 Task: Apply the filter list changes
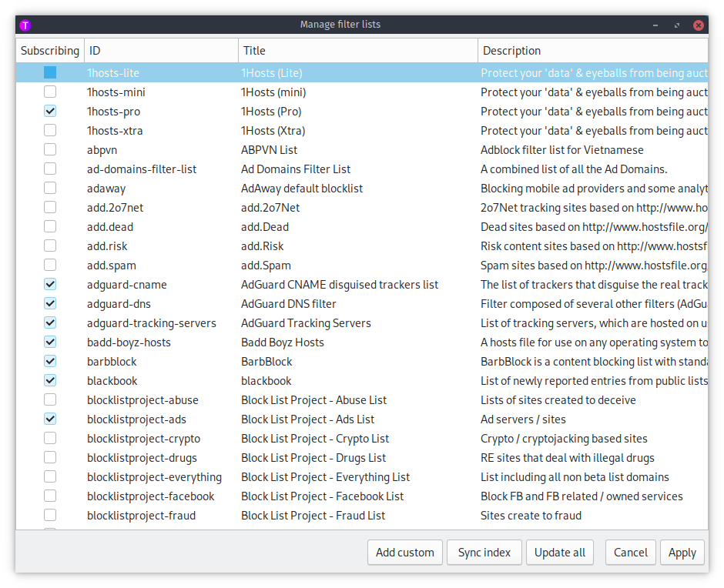click(x=682, y=553)
